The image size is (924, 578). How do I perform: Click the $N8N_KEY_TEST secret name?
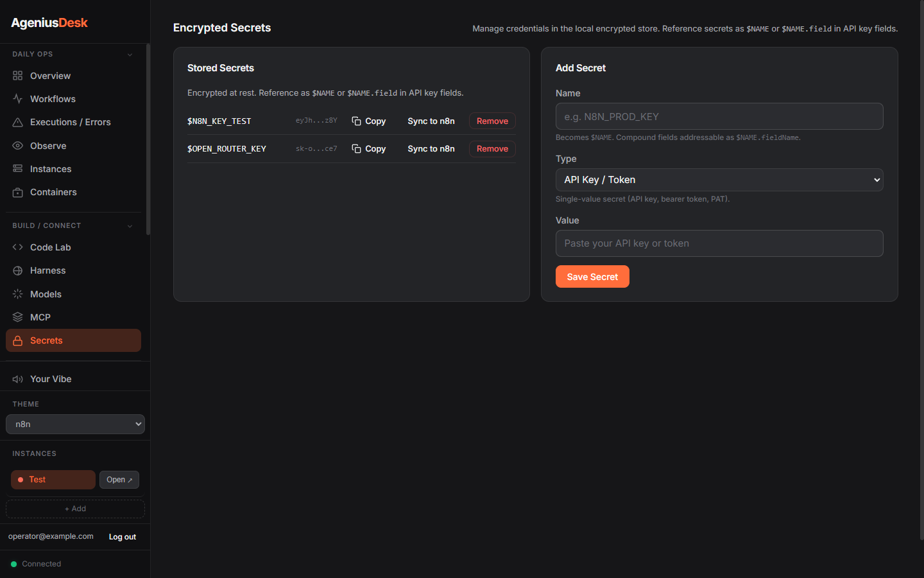[x=219, y=121]
